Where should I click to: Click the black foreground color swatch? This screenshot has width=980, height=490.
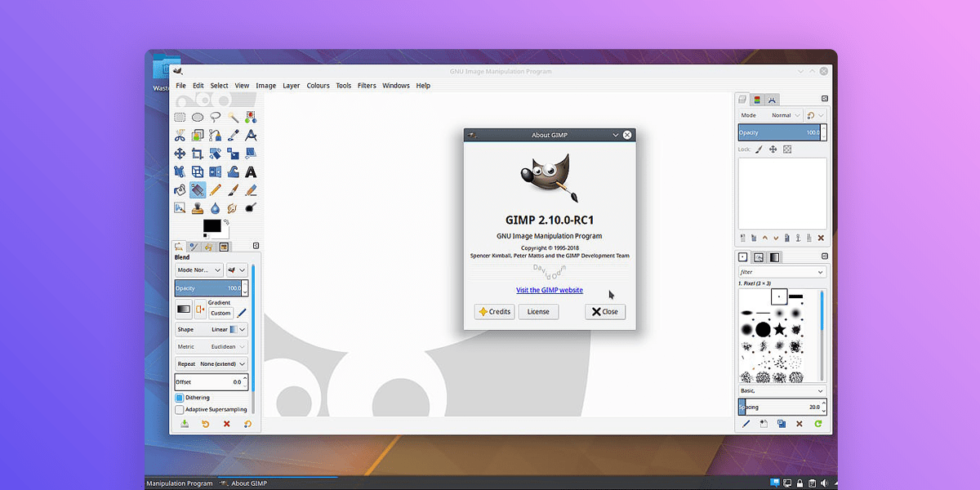click(212, 225)
